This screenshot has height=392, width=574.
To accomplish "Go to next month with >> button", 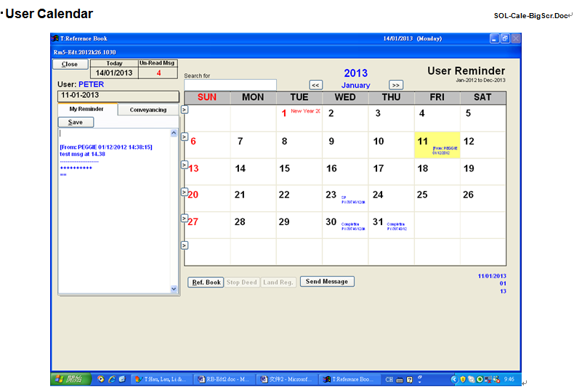I will 396,85.
